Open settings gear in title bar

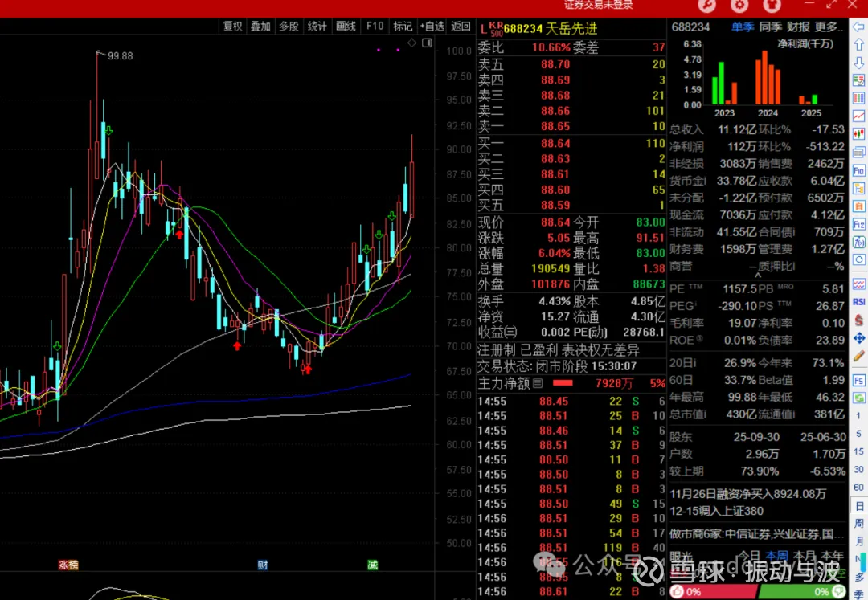[739, 6]
